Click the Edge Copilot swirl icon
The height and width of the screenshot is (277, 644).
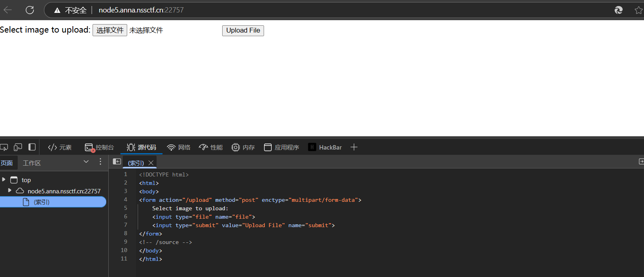619,10
